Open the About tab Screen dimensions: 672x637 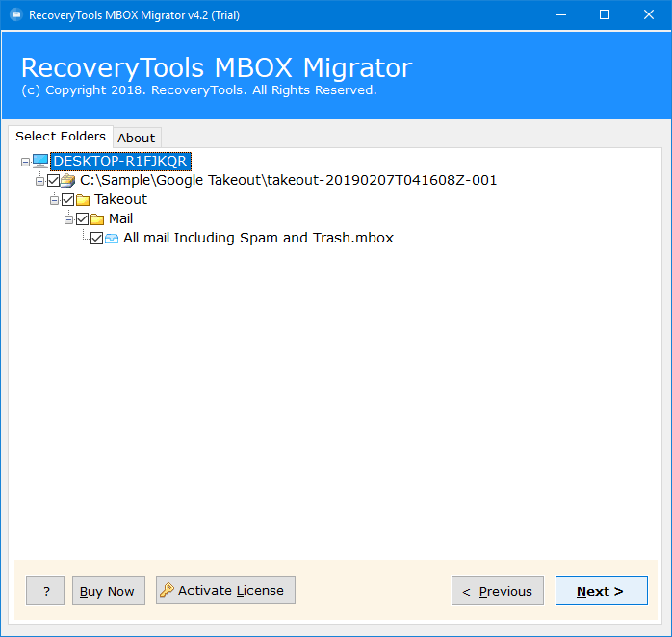pyautogui.click(x=137, y=138)
